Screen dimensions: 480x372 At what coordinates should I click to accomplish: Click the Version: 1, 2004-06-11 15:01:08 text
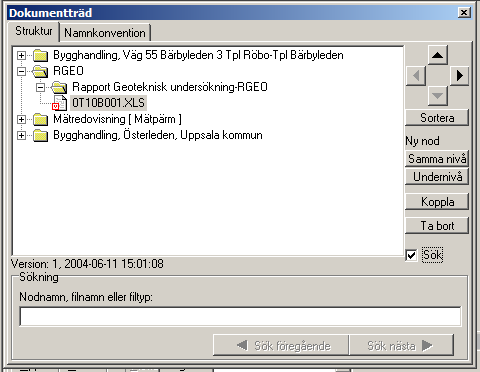pos(87,264)
